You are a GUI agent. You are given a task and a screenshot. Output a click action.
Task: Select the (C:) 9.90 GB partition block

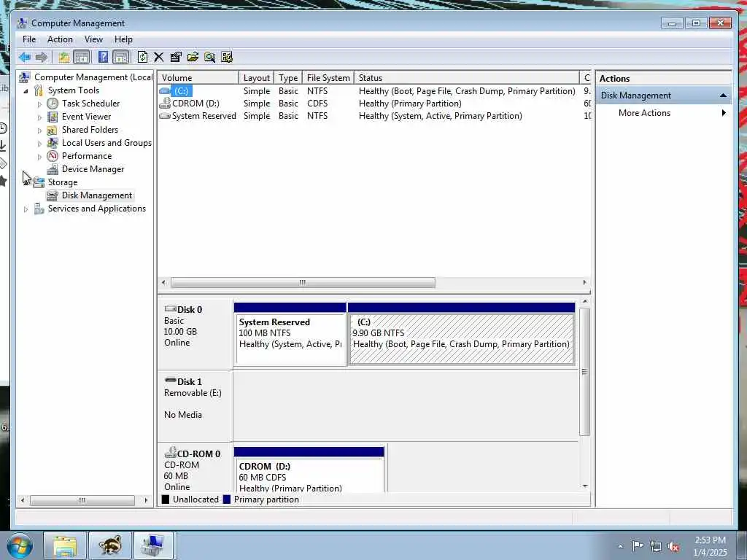coord(462,334)
